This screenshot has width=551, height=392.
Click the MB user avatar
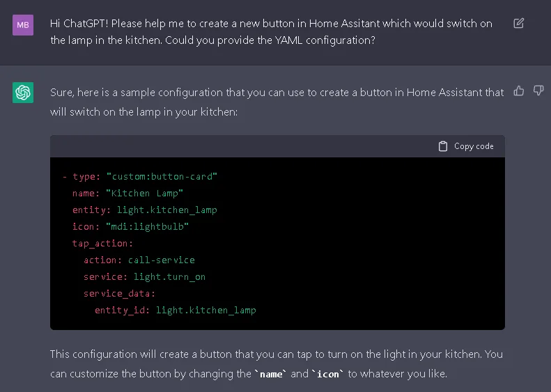coord(23,25)
